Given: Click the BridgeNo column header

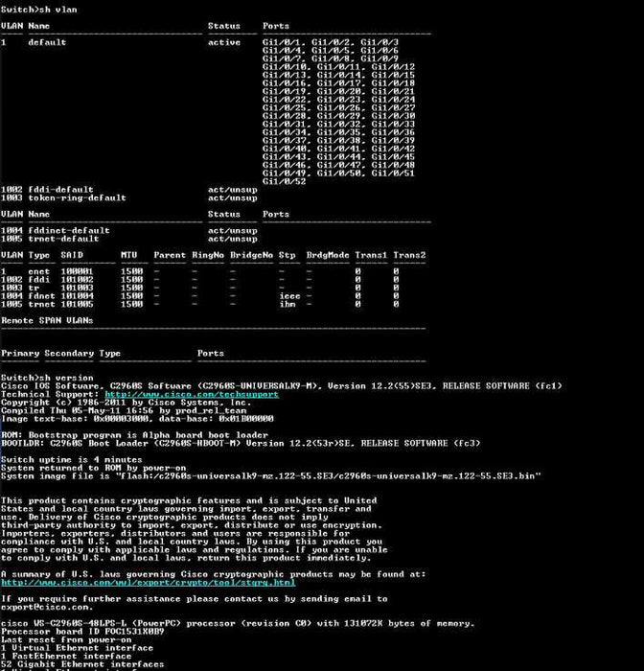Looking at the screenshot, I should pos(252,255).
